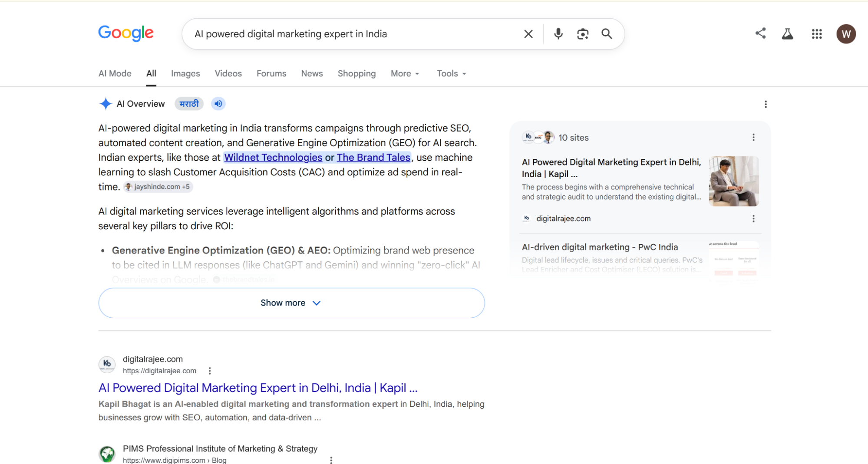Screen dimensions: 868x464
Task: Switch to the Images tab
Action: point(185,73)
